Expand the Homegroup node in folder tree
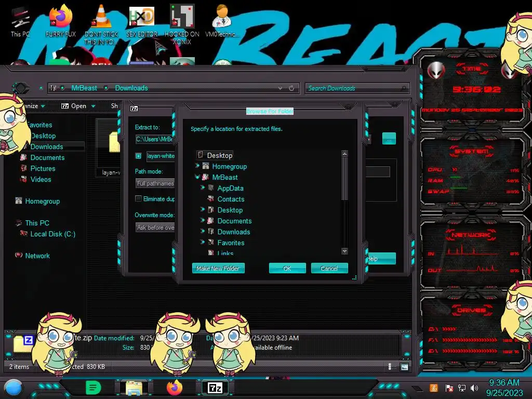This screenshot has height=399, width=532. click(x=197, y=166)
